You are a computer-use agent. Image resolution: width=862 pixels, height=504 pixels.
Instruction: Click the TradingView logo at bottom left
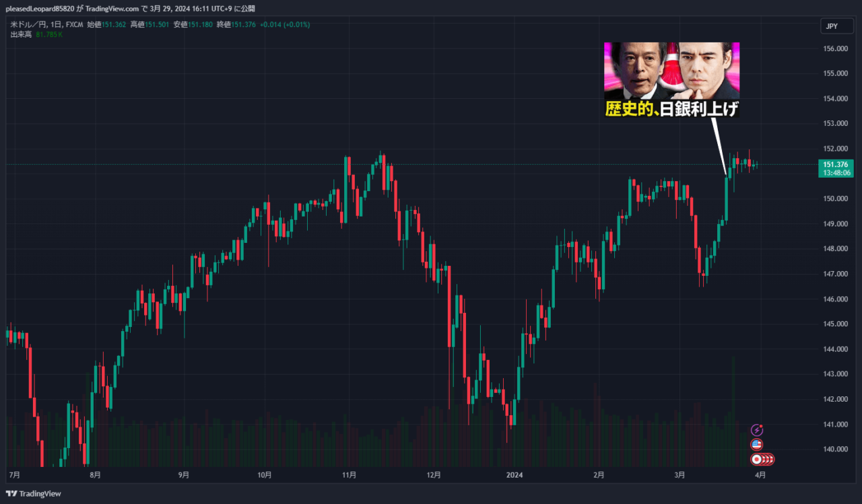(33, 494)
